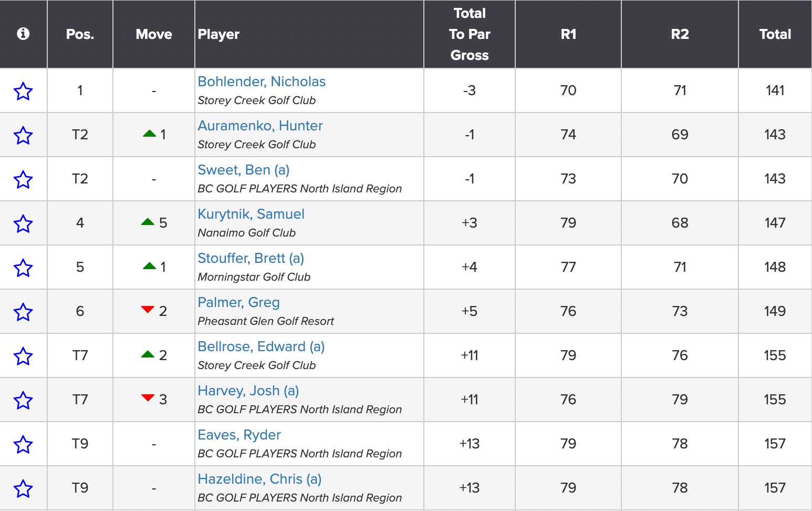Open Kurytnik, Samuel player link
The image size is (812, 511).
click(251, 214)
